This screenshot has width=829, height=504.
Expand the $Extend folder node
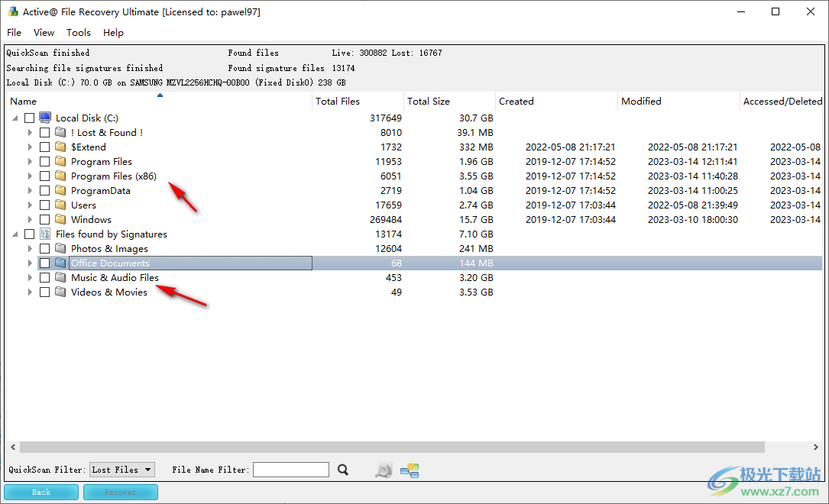coord(30,147)
